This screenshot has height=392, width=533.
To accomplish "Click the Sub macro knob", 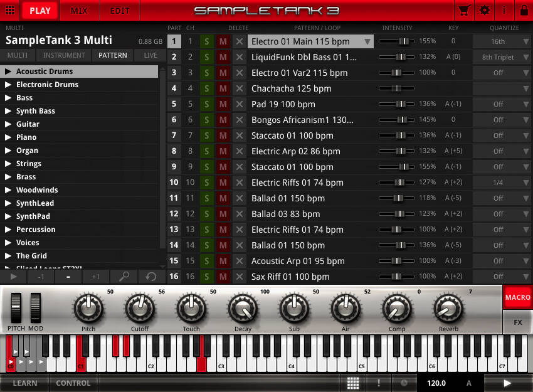I will coord(294,309).
